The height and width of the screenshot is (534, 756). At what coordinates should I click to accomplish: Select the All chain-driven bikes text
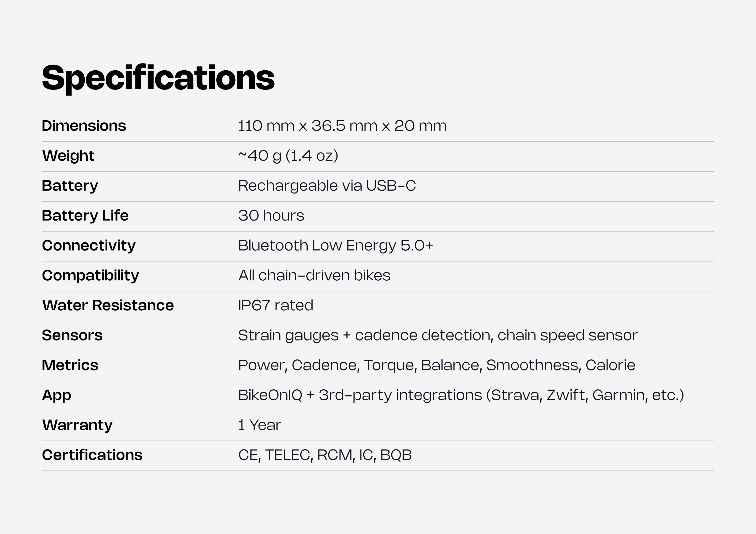[x=314, y=276]
